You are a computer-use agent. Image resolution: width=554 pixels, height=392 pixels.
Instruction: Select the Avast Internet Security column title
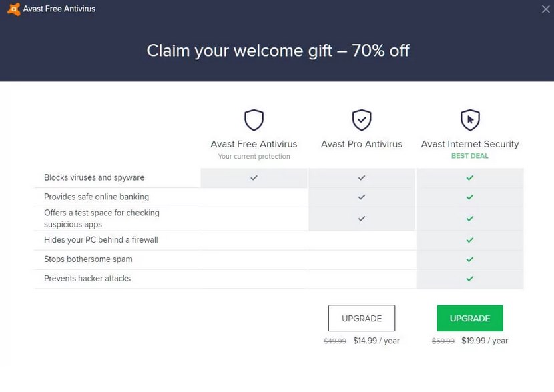click(470, 144)
